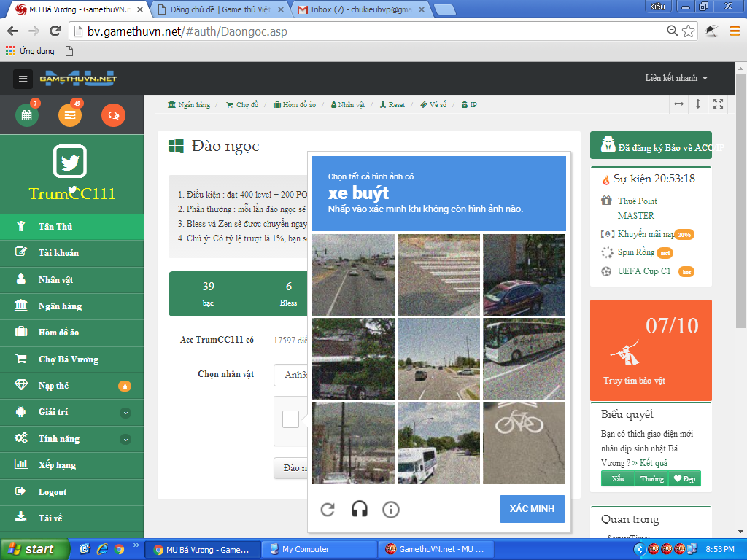Viewport: 747px width, 560px height.
Task: Open "Ngân hàng" in the left sidebar
Action: pos(60,306)
